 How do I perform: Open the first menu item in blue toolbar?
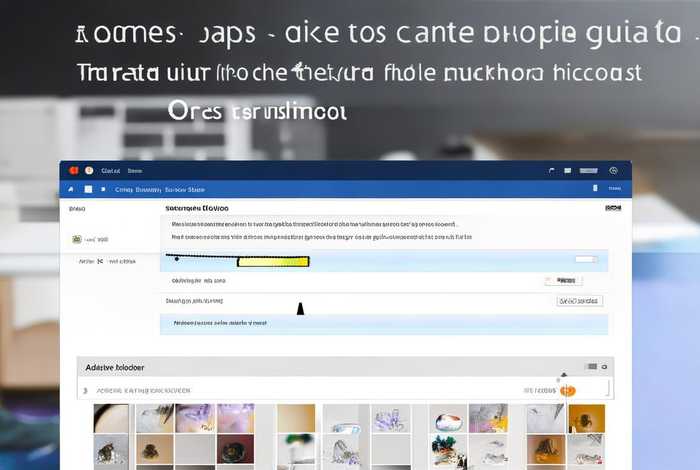pos(124,189)
